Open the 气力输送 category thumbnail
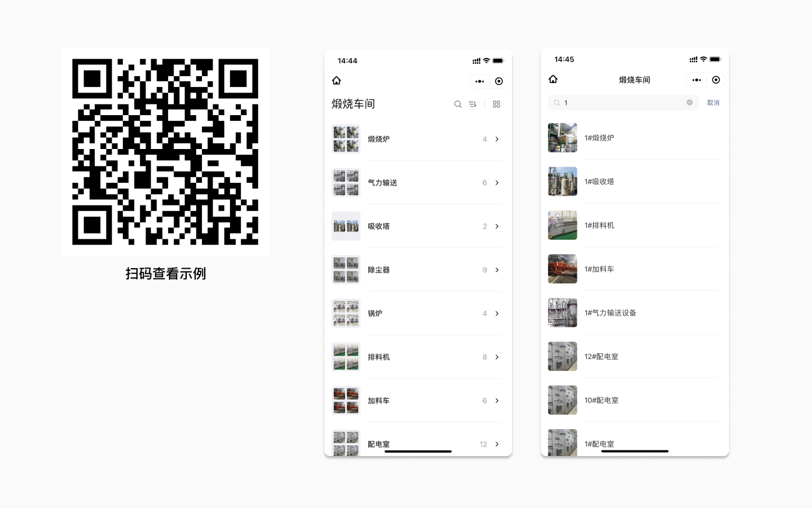812x508 pixels. click(x=346, y=182)
